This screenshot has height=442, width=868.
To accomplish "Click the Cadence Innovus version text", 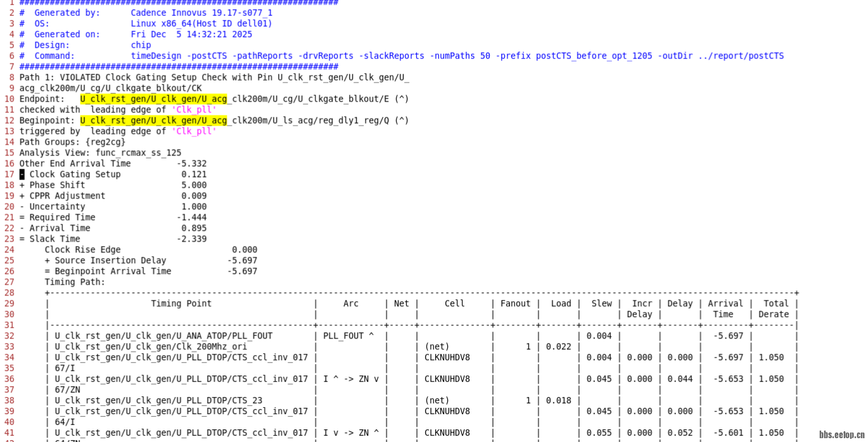I will [x=200, y=12].
